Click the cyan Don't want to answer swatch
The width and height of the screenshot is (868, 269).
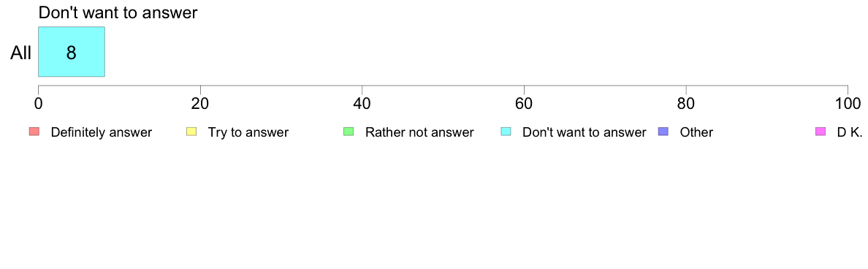506,132
